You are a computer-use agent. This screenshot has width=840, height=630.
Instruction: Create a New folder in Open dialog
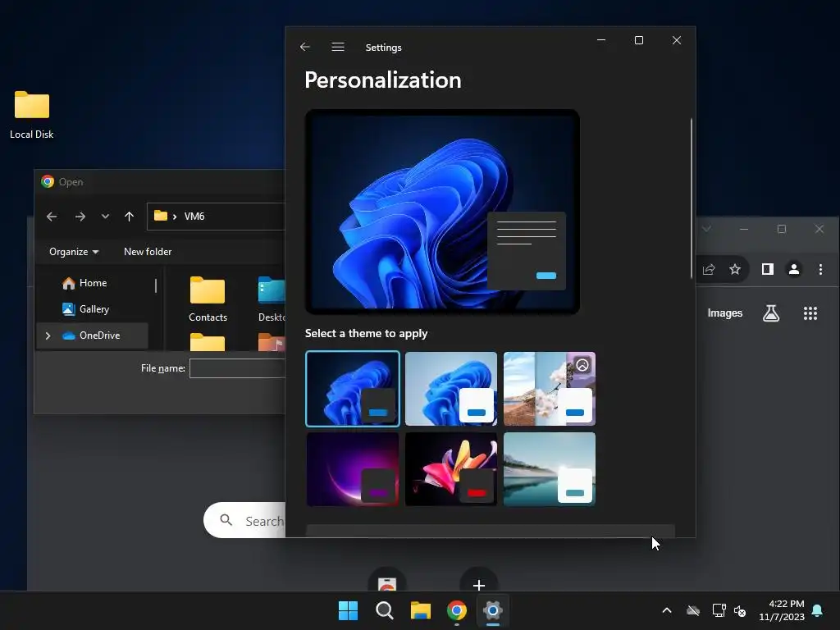148,252
